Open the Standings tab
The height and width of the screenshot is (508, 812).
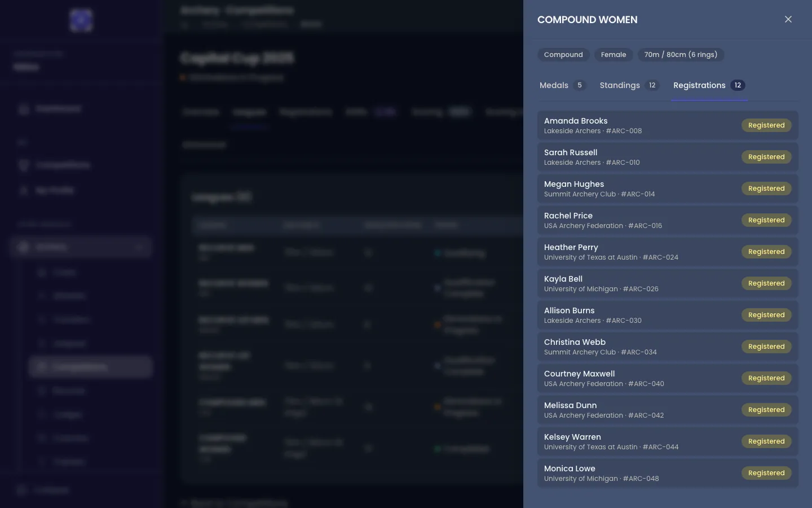[629, 85]
